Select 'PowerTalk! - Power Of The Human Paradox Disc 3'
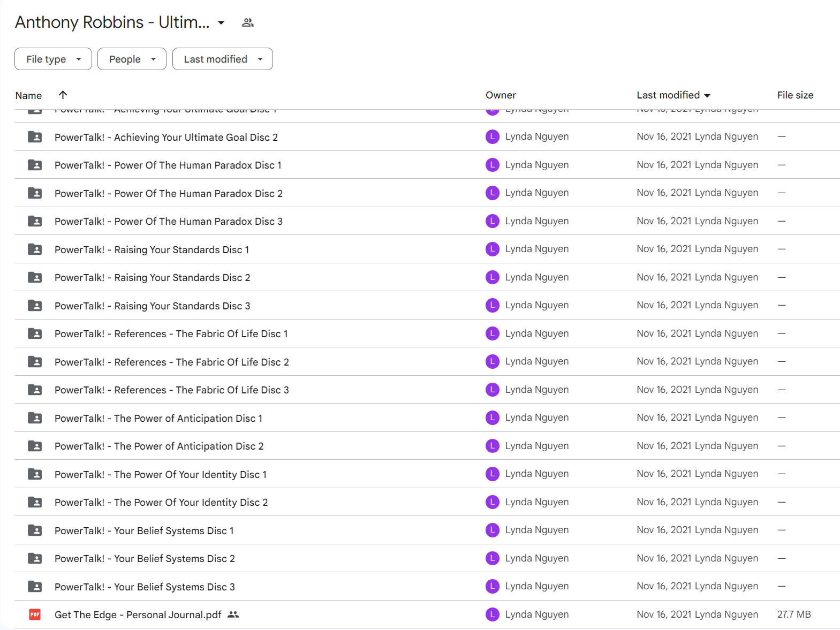Viewport: 840px width, 630px height. pyautogui.click(x=169, y=221)
